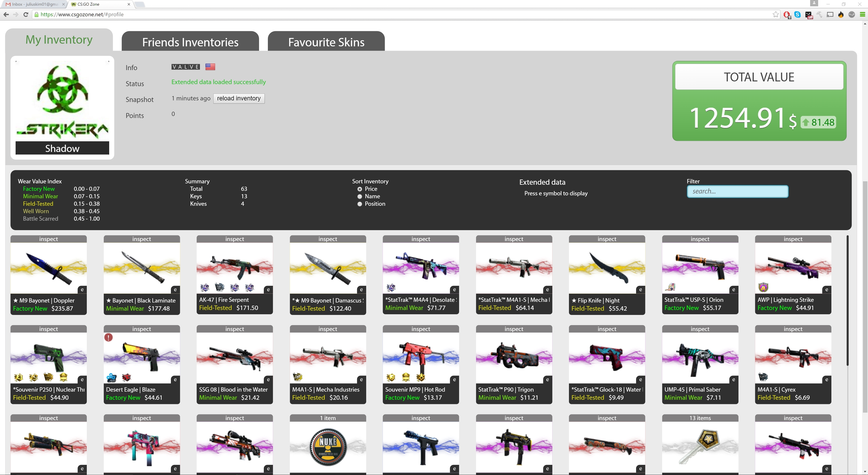Sort inventory by Name

360,196
